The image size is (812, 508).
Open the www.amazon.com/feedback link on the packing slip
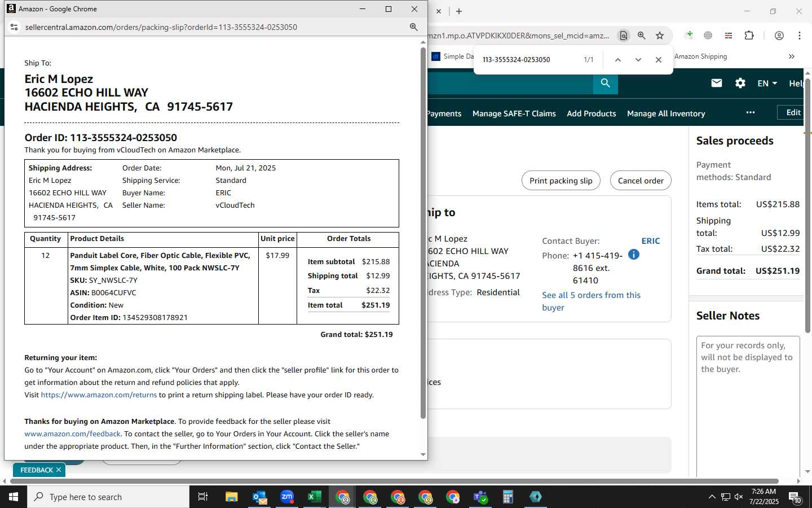[x=72, y=434]
